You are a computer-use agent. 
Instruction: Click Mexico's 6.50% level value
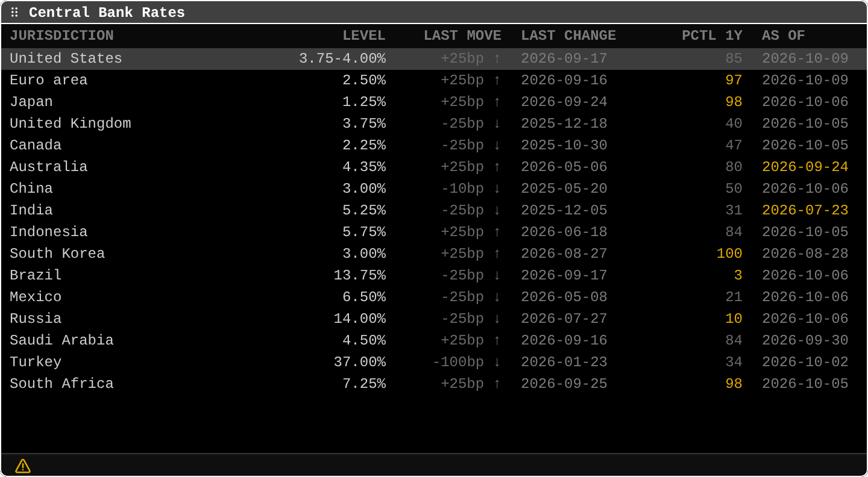point(364,297)
